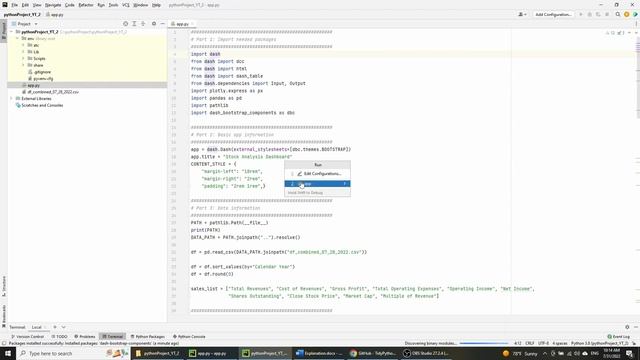Expand the Lib folder
The image size is (640, 360).
(x=23, y=52)
